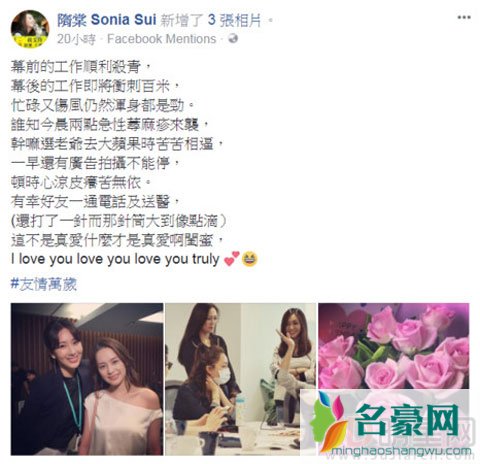
Task: Click the #友情萬歲 hashtag
Action: tap(44, 284)
